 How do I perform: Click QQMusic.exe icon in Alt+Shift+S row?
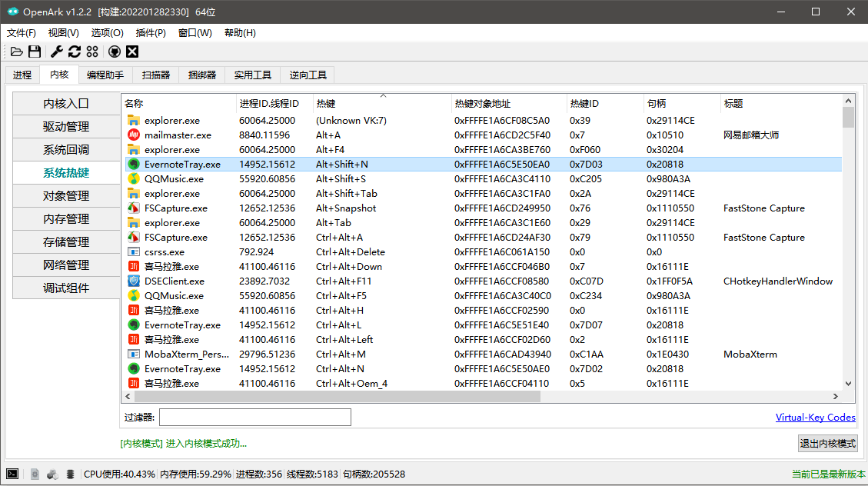(x=134, y=179)
